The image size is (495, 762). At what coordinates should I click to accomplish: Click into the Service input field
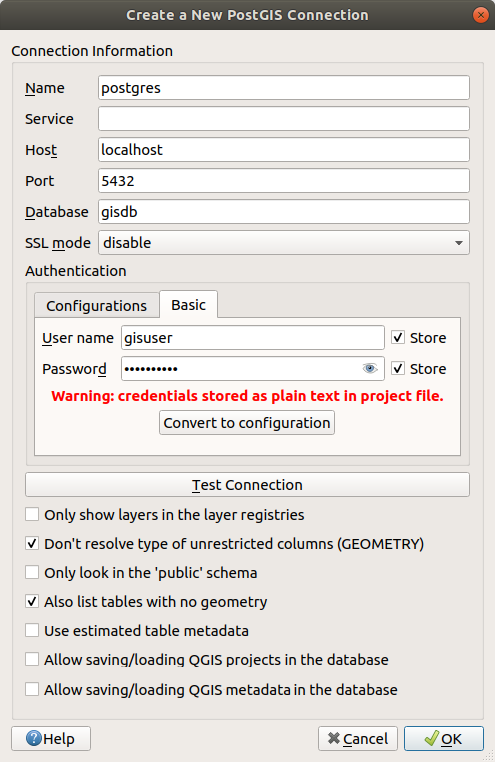[284, 119]
